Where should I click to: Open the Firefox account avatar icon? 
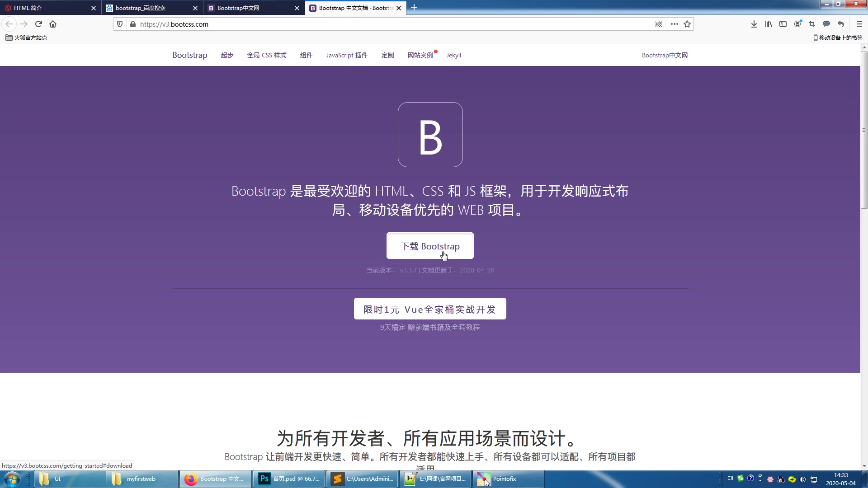798,24
